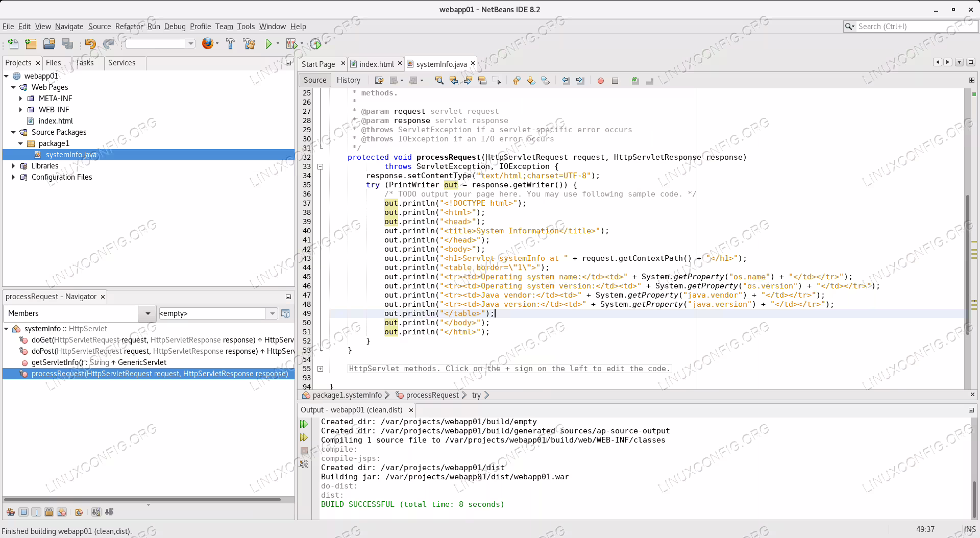Screen dimensions: 980x538
Task: Click the Find Selection magnifier icon
Action: pyautogui.click(x=439, y=80)
